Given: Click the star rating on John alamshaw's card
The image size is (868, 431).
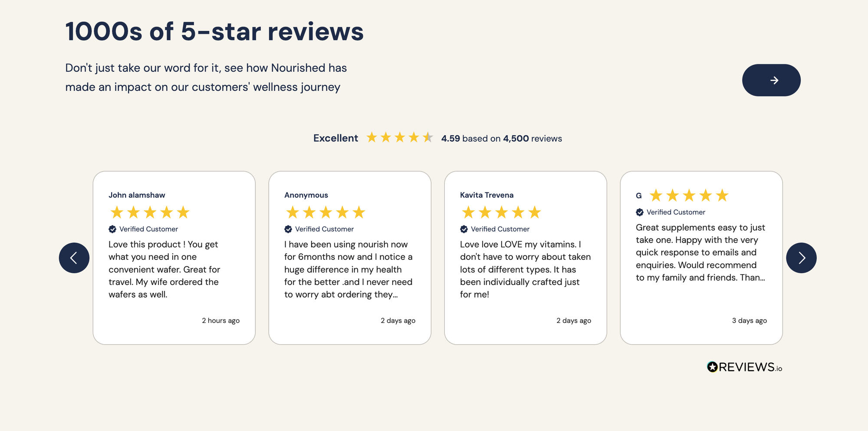Looking at the screenshot, I should [x=150, y=212].
